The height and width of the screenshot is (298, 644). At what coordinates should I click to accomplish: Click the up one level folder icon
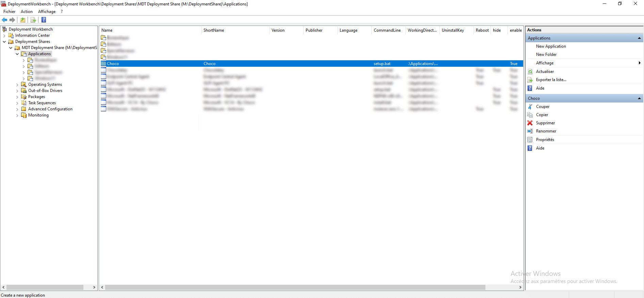tap(23, 20)
